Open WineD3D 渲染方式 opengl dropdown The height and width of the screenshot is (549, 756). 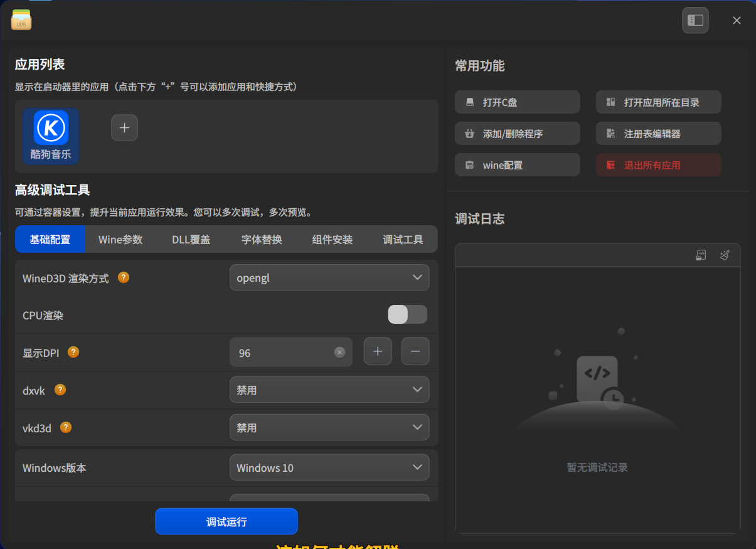pyautogui.click(x=329, y=277)
